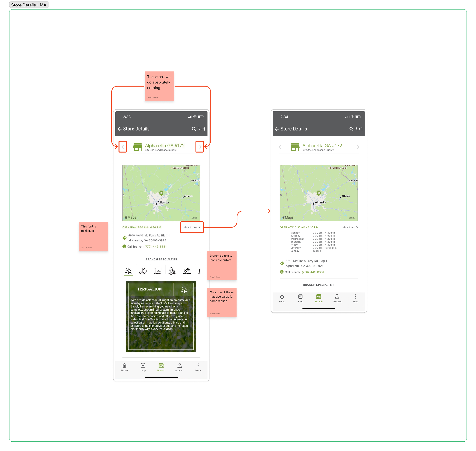Tap previous store chevron in left phone
Screen dimensions: 476x451
point(123,147)
